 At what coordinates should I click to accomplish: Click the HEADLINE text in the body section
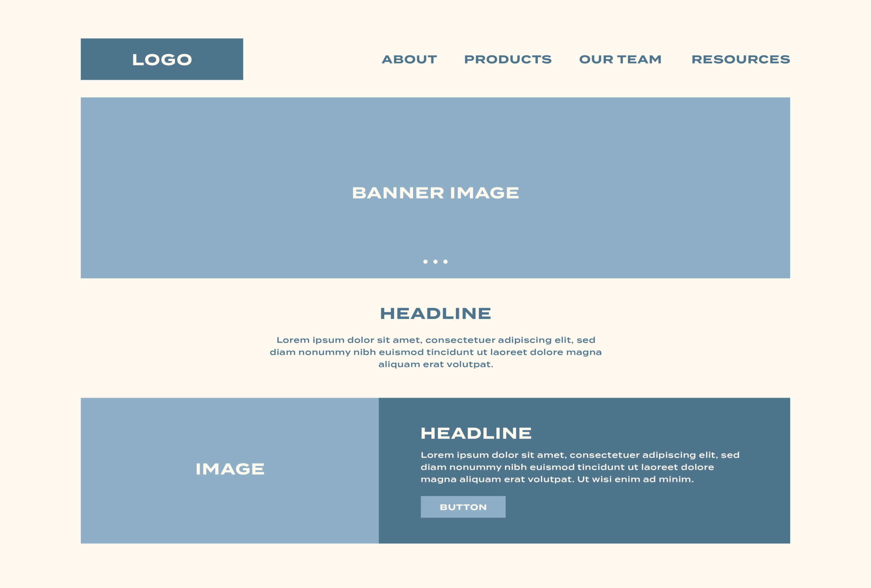tap(435, 313)
